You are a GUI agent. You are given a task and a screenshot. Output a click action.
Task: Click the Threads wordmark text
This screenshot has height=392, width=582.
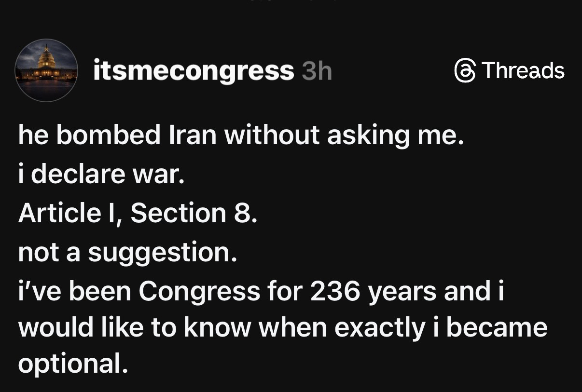pyautogui.click(x=523, y=70)
